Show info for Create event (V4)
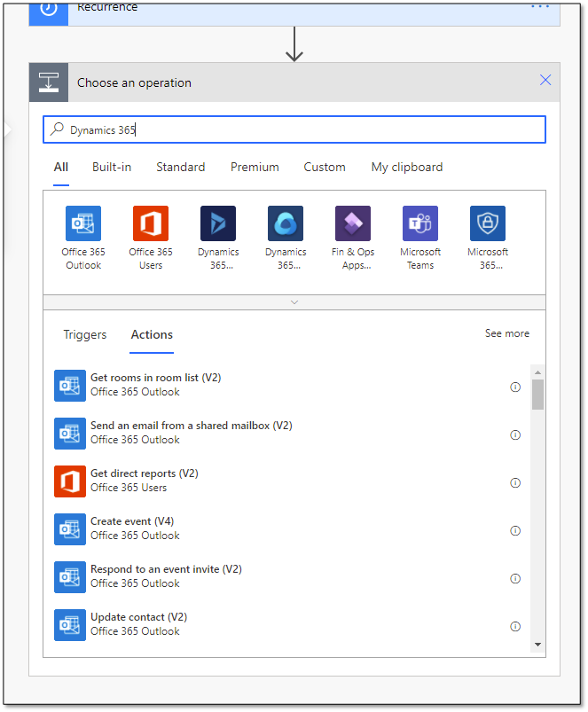Viewport: 588px width, 712px height. (515, 530)
